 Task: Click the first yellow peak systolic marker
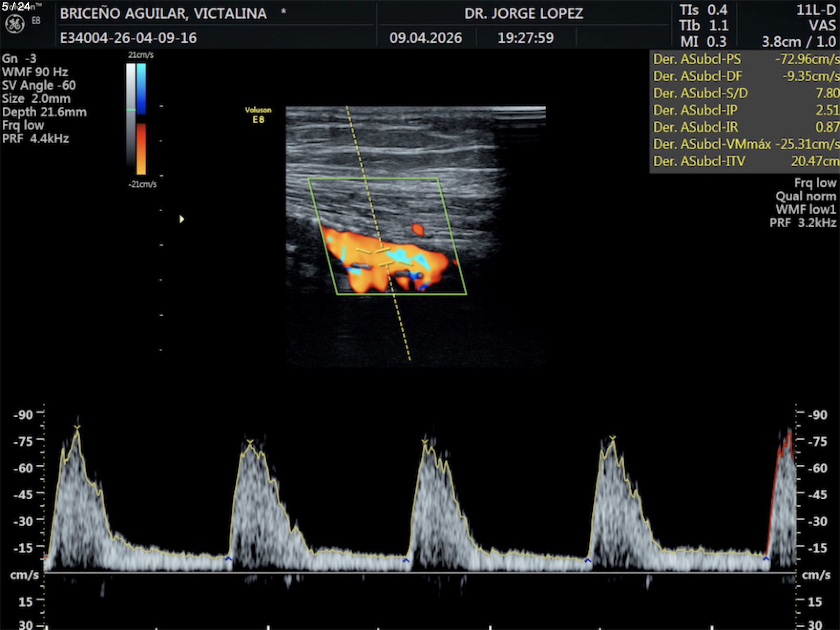[x=77, y=427]
